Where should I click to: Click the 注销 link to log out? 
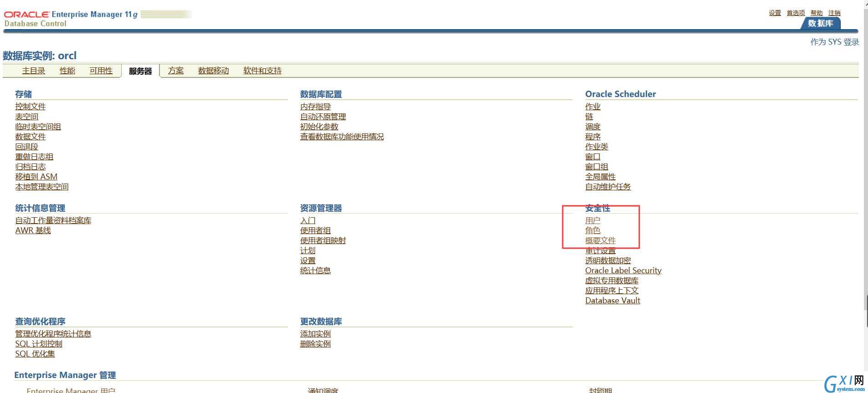834,13
